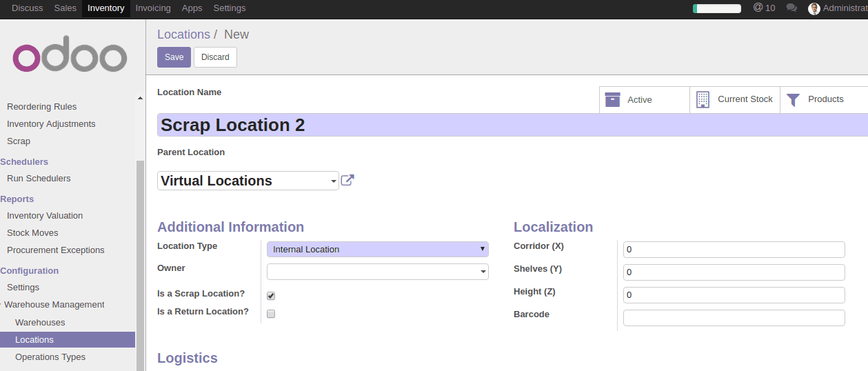Click the Additional Information heading
Screen dimensions: 868x371
click(x=230, y=227)
